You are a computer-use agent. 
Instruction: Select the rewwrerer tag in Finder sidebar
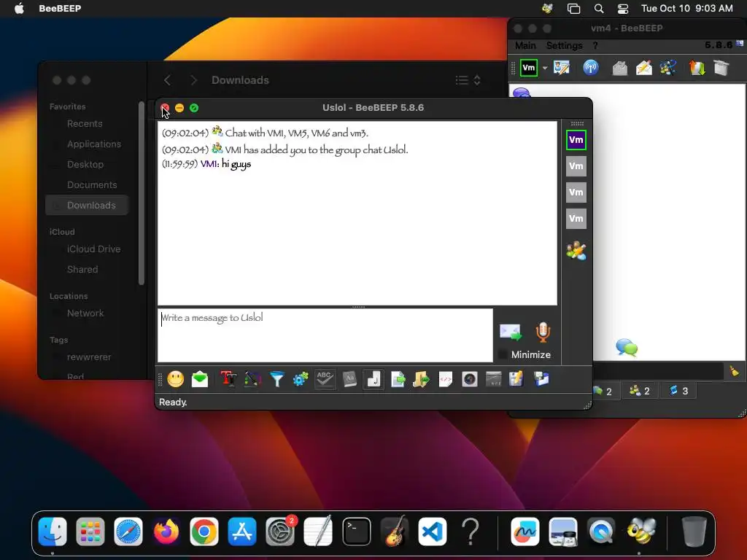(x=89, y=357)
